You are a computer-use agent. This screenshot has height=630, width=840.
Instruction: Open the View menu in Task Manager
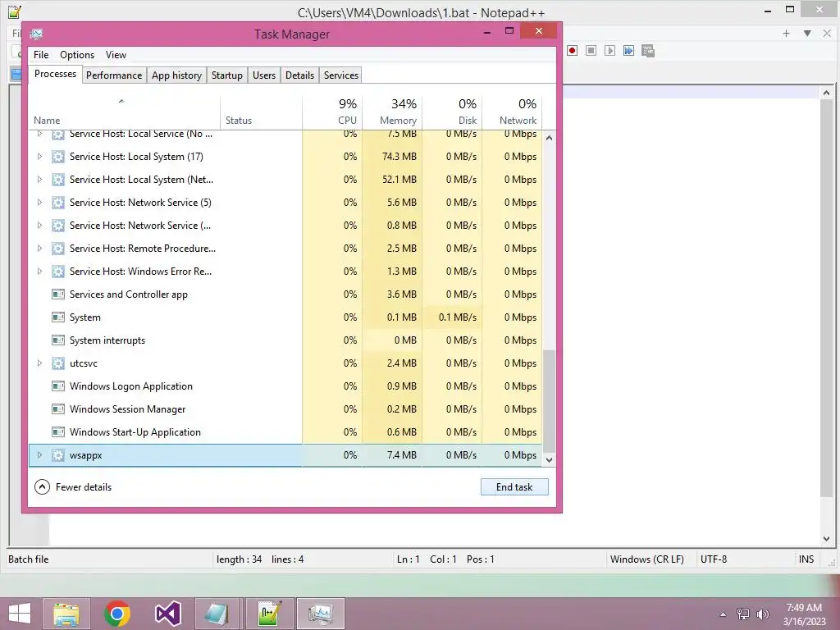coord(116,55)
